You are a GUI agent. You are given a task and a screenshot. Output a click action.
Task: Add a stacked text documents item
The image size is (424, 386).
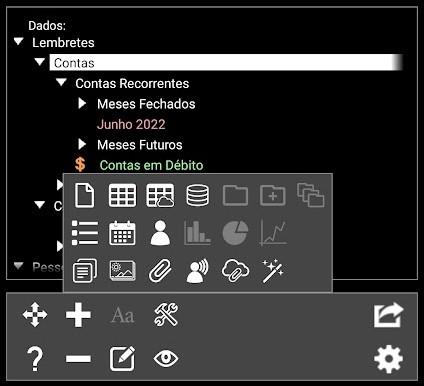85,270
